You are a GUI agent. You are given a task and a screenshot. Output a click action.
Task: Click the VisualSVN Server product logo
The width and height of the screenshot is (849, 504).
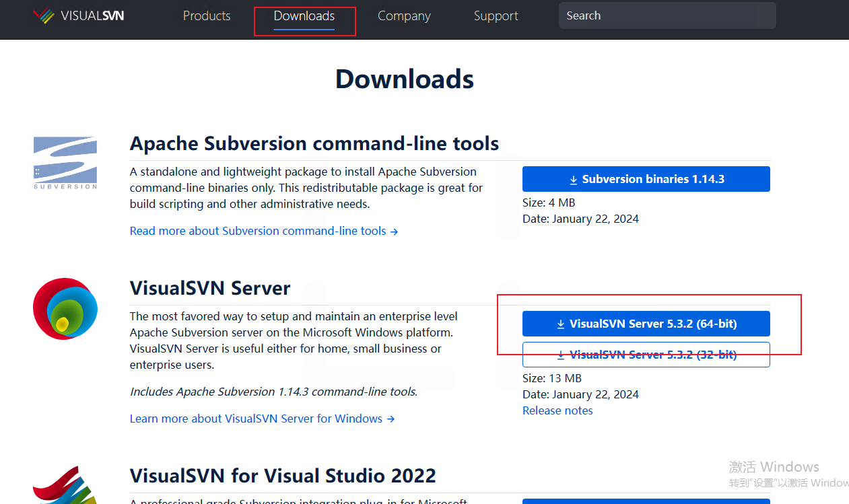click(x=65, y=309)
